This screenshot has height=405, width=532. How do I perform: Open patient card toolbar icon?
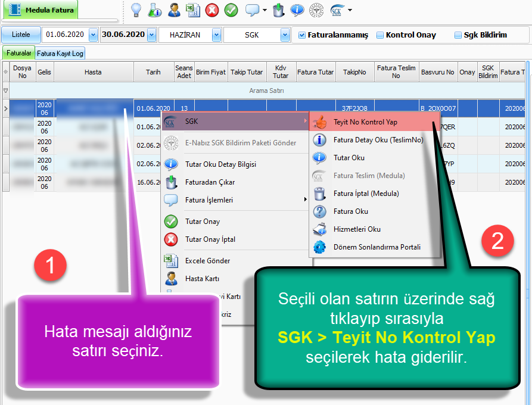click(174, 10)
